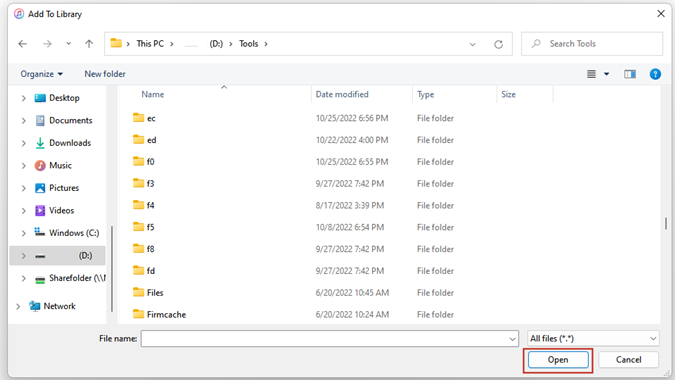The width and height of the screenshot is (675, 380).
Task: Refresh the Tools folder view
Action: pyautogui.click(x=498, y=44)
